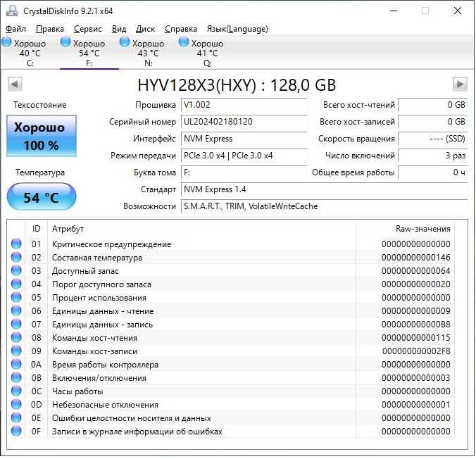The image size is (476, 459).
Task: Click the Режим передачи field PCIe 3.0 x4
Action: [244, 156]
